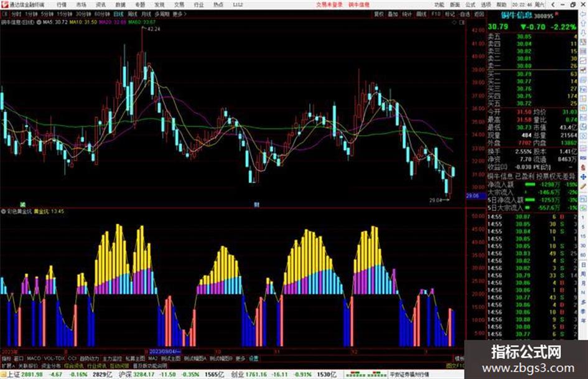The height and width of the screenshot is (379, 588).
Task: Switch to the 60分钟 period
Action: point(102,14)
